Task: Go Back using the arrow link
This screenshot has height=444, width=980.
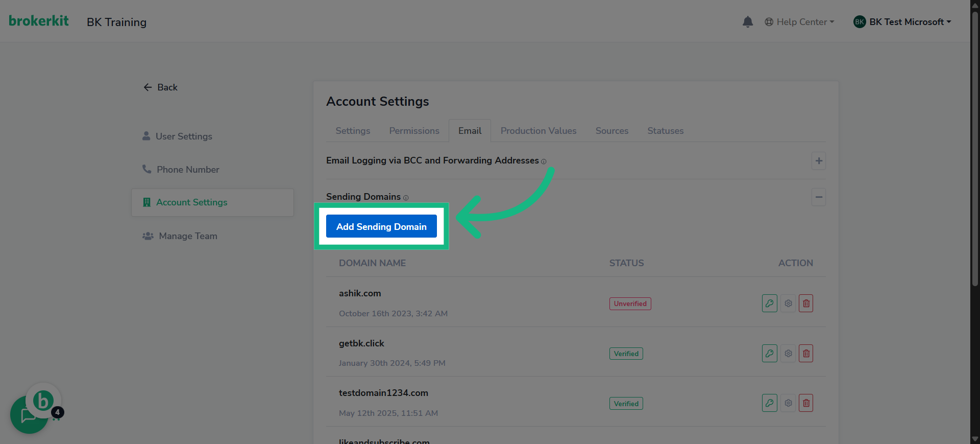Action: pyautogui.click(x=160, y=87)
